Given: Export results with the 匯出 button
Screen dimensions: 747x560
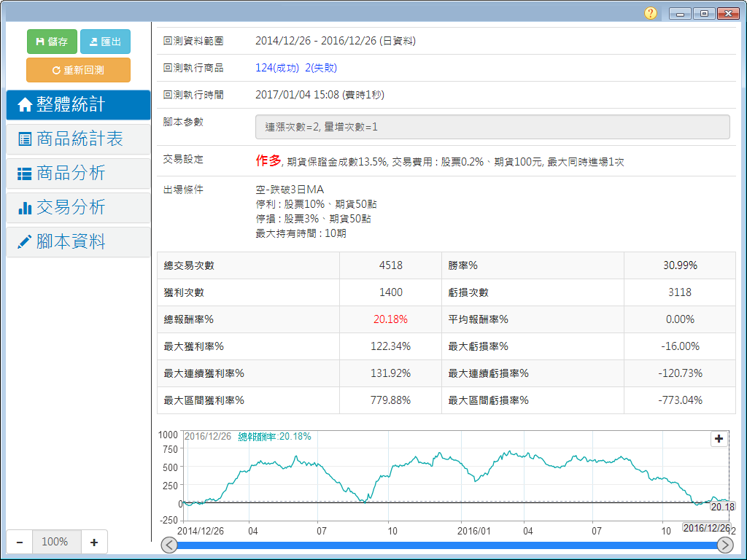Looking at the screenshot, I should click(x=105, y=42).
